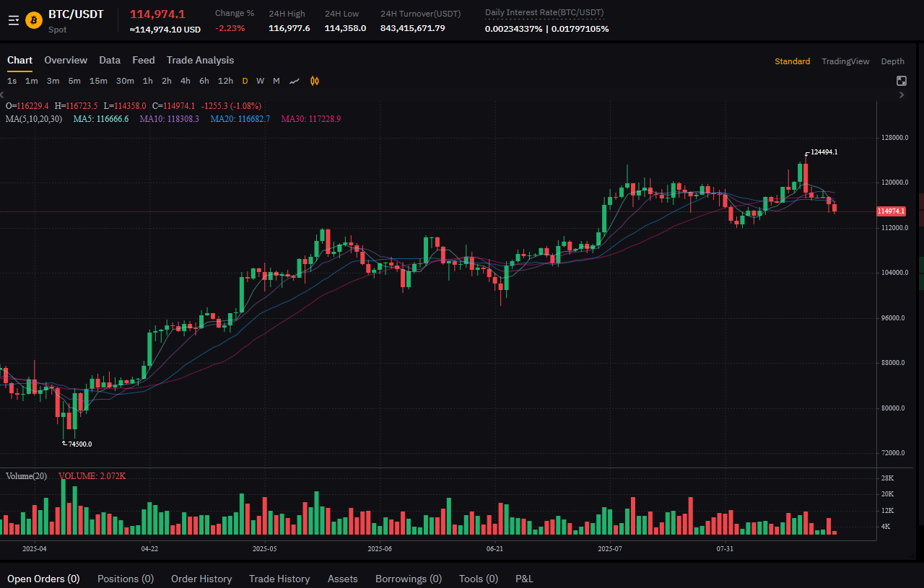Image resolution: width=924 pixels, height=588 pixels.
Task: Open the BTC/USDT pair selector
Action: click(x=76, y=14)
